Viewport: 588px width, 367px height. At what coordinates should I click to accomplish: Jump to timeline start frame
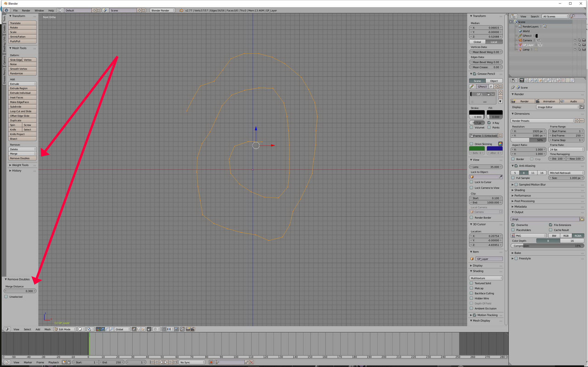[x=152, y=362]
